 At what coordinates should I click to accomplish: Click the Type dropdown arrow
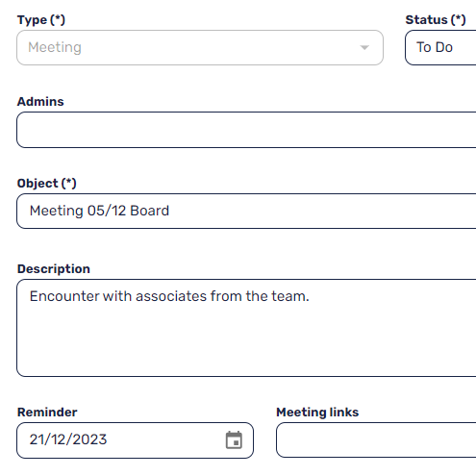[364, 48]
